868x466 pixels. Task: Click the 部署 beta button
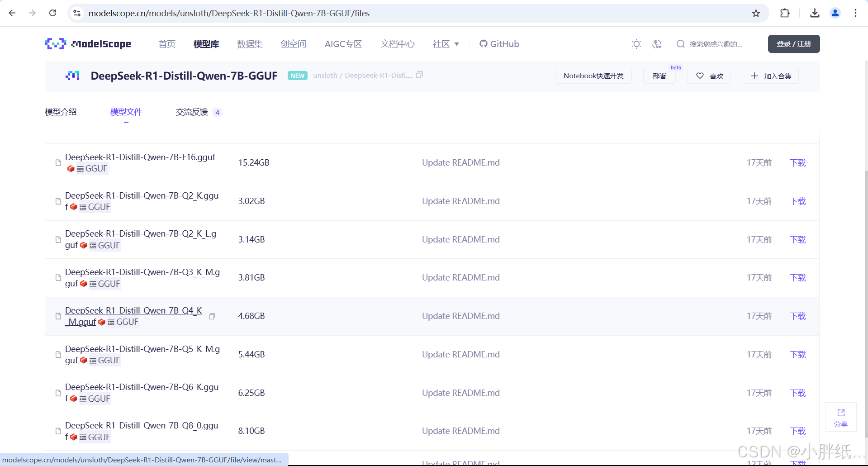point(659,76)
